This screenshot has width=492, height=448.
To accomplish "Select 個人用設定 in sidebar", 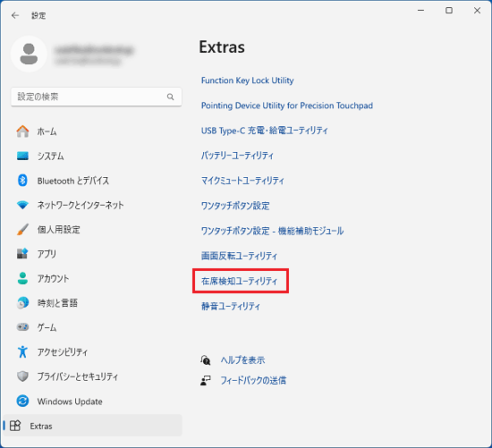I will point(93,229).
